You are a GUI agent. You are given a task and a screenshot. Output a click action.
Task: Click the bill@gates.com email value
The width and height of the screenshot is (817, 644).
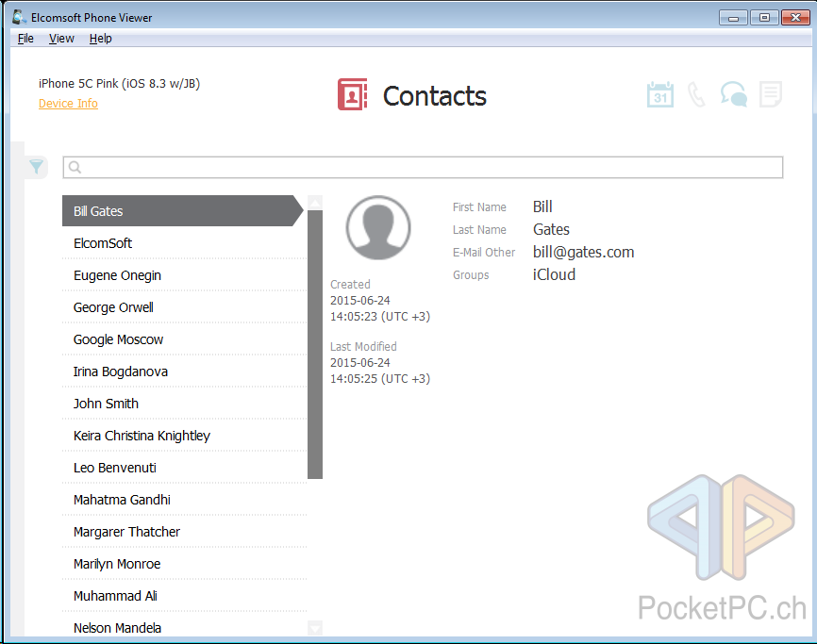[x=583, y=253]
